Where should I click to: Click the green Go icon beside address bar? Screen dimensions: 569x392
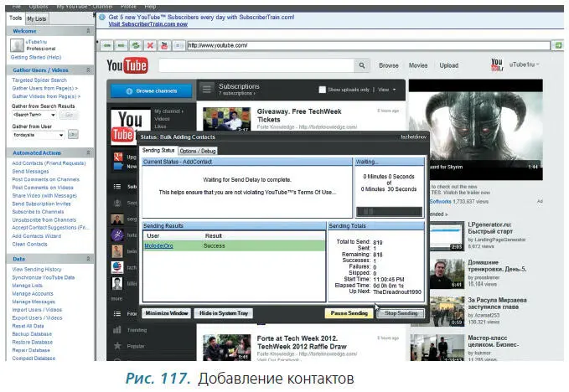click(558, 45)
